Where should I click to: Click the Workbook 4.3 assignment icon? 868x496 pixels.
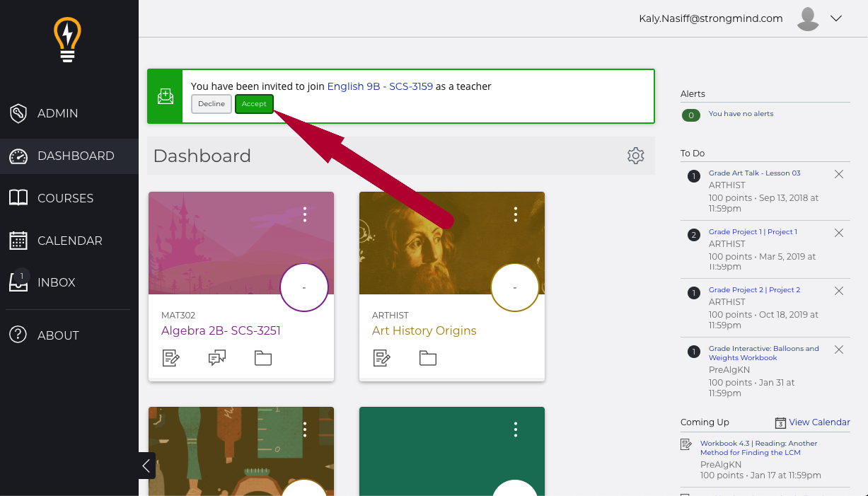click(686, 444)
